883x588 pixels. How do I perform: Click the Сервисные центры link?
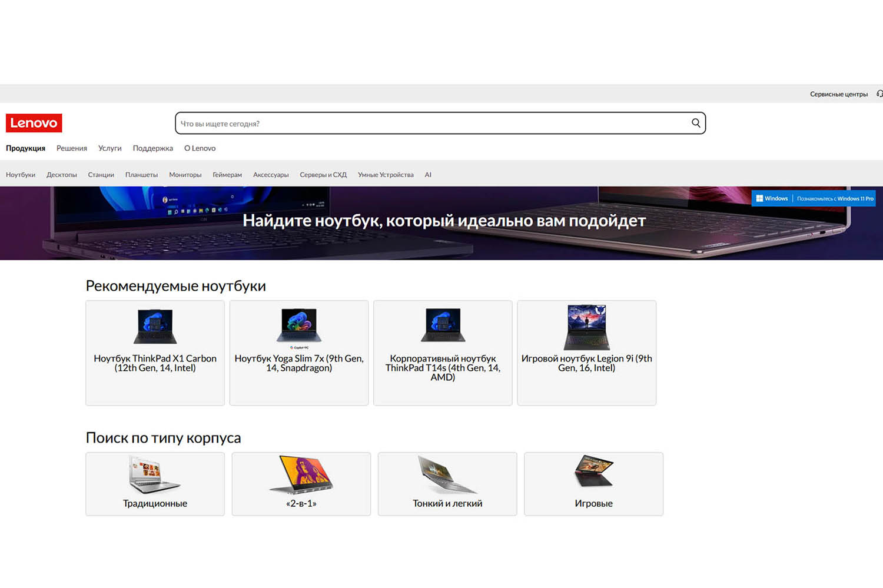tap(838, 94)
